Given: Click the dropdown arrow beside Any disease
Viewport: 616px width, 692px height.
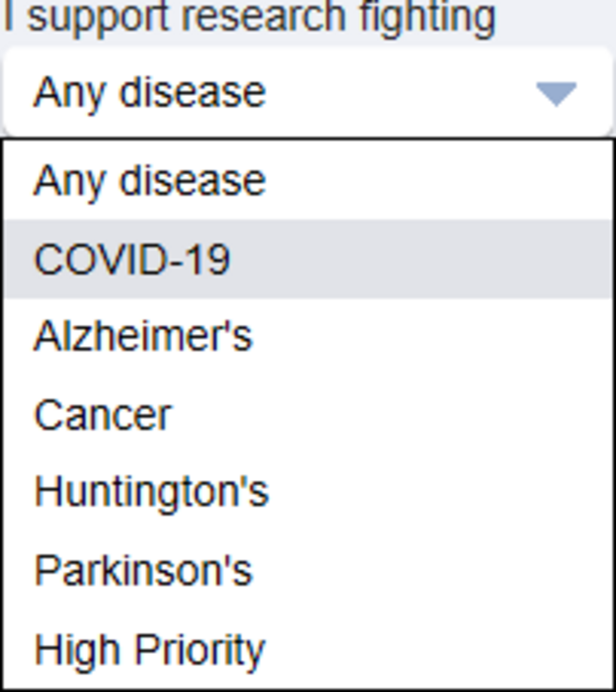Looking at the screenshot, I should pyautogui.click(x=555, y=93).
